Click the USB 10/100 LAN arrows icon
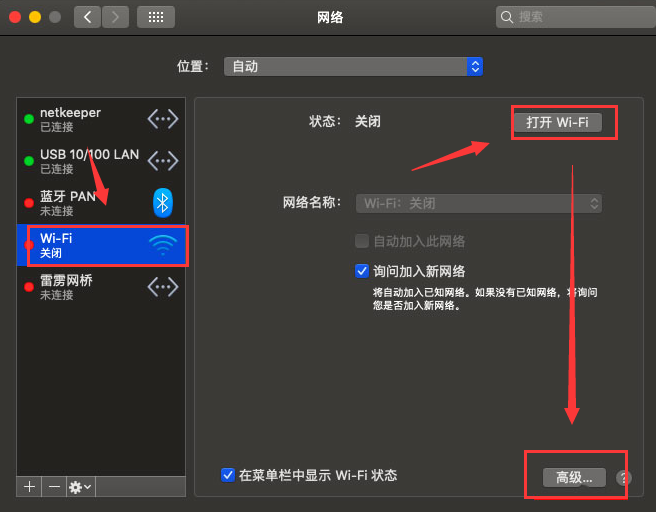 [162, 161]
